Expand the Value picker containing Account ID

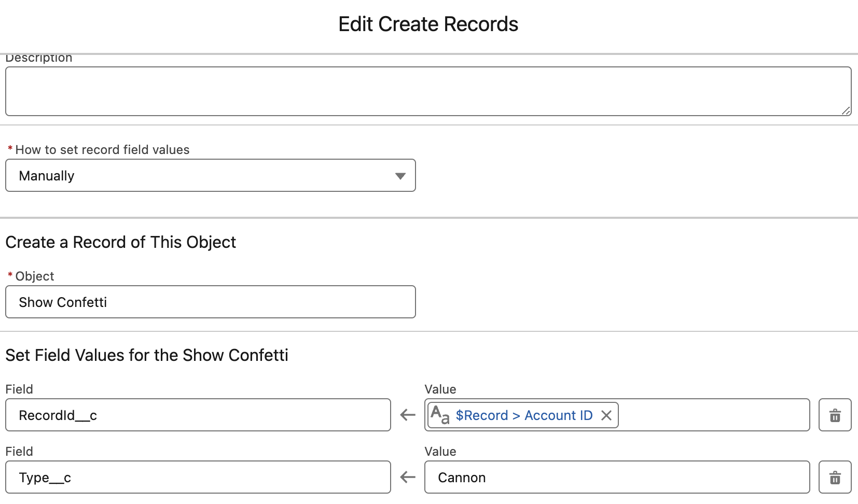pos(716,415)
